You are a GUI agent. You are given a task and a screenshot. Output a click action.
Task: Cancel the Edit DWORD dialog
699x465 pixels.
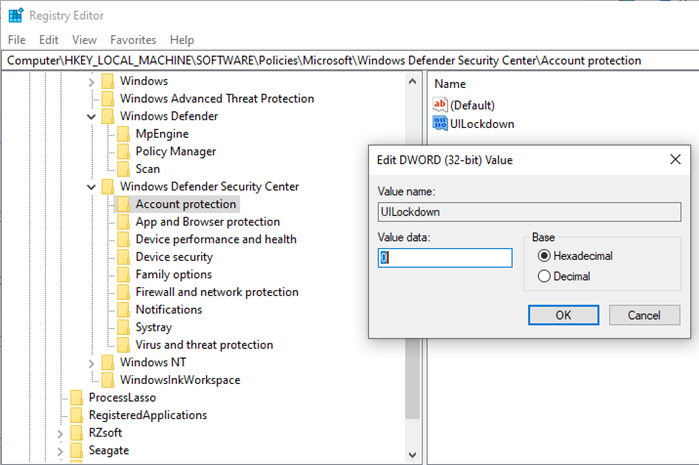(x=643, y=315)
